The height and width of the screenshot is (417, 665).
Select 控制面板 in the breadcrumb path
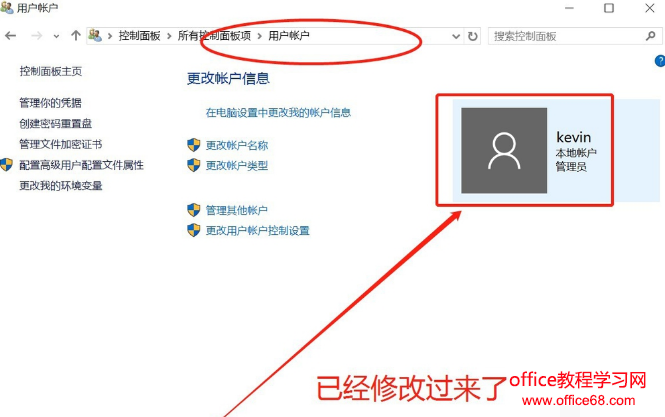140,36
